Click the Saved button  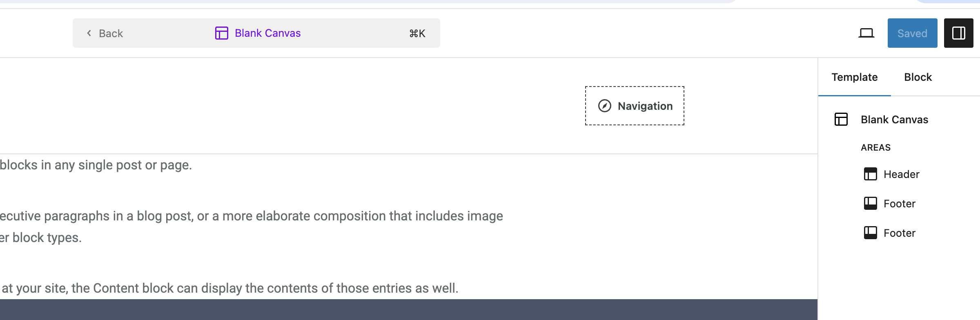coord(912,33)
